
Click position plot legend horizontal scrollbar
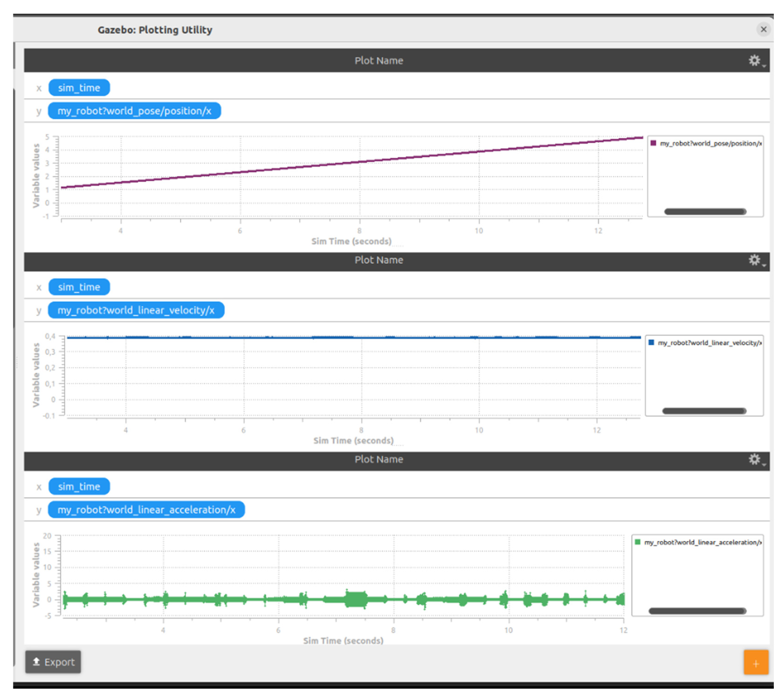click(x=705, y=211)
